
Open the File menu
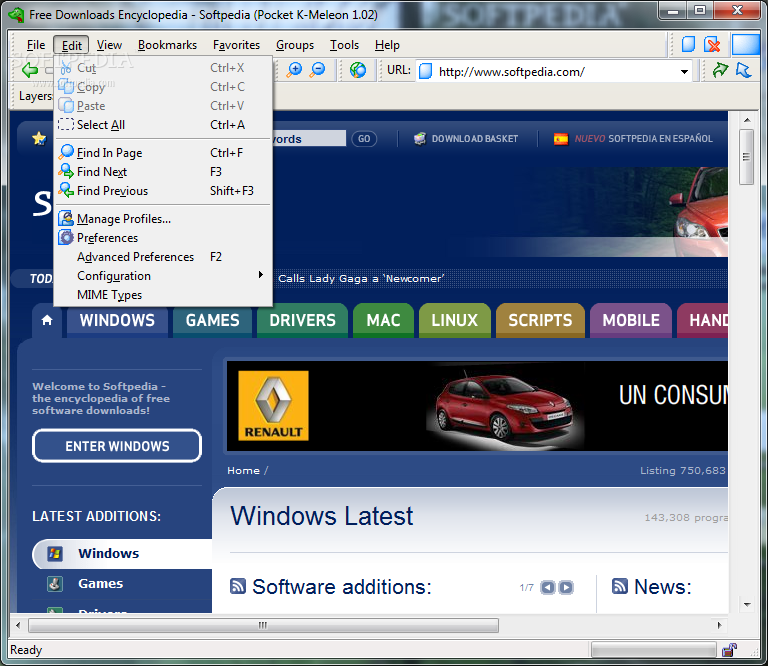pyautogui.click(x=36, y=45)
